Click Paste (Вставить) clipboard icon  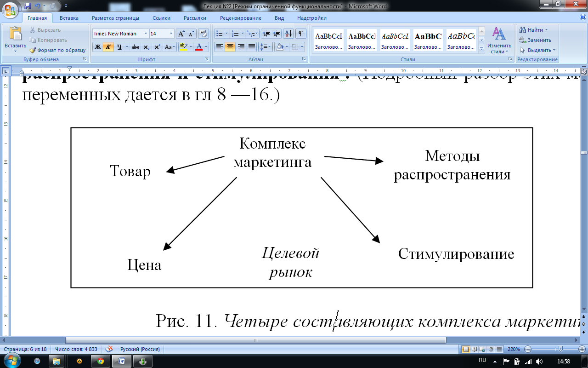tap(16, 34)
